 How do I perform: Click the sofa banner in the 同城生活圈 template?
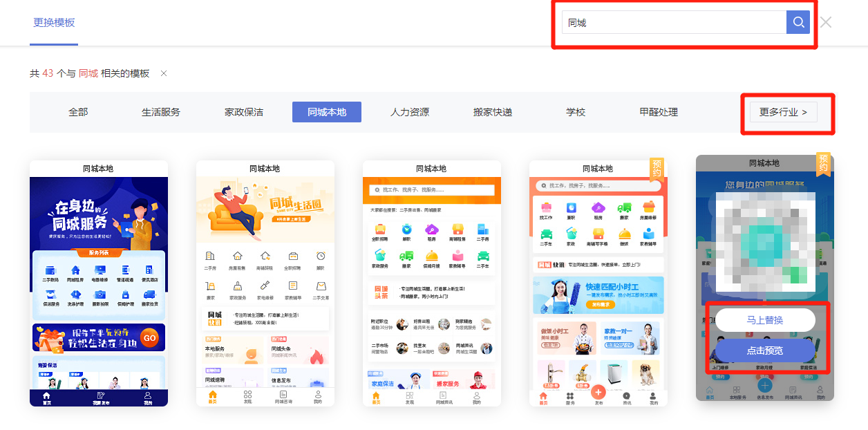click(x=265, y=209)
